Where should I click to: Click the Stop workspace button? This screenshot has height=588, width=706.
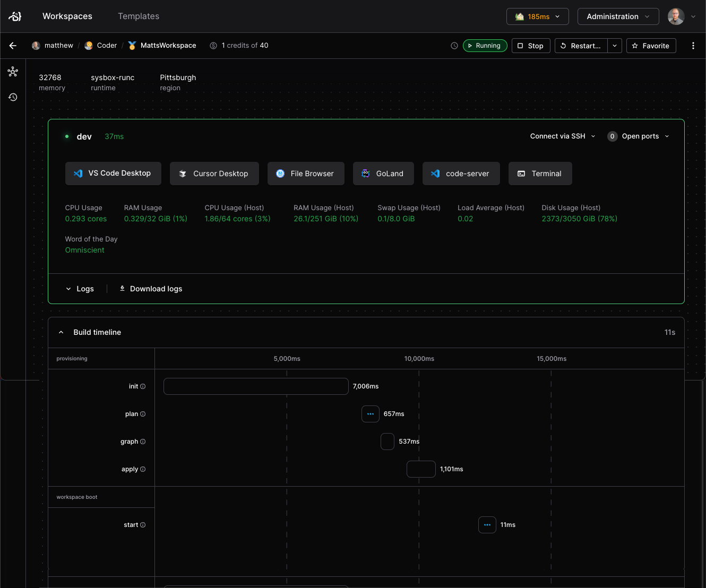(x=530, y=46)
